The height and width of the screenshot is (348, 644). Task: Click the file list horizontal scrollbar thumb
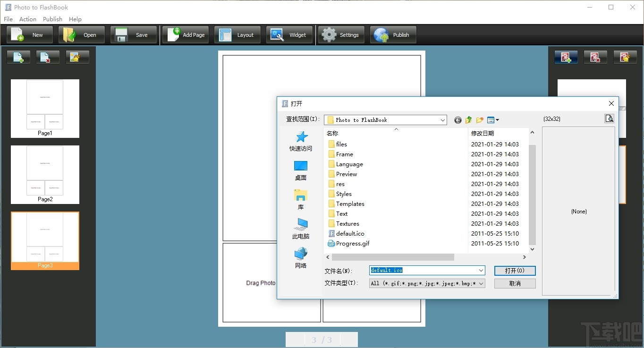coord(393,257)
